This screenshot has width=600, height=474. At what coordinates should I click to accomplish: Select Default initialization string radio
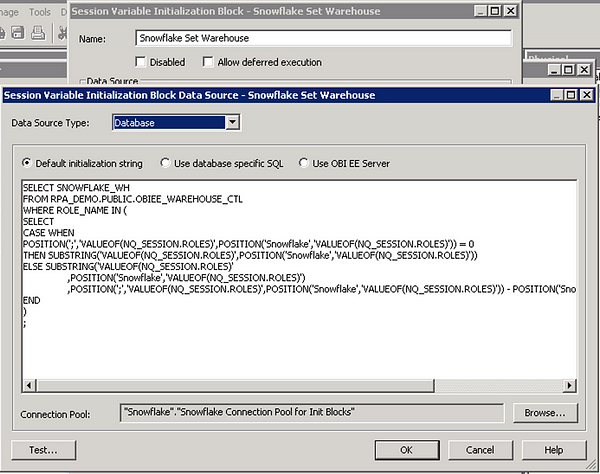(x=27, y=163)
